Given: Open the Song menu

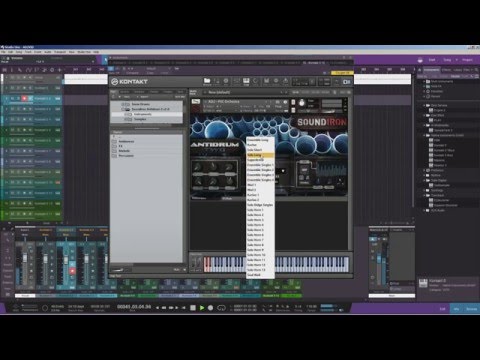Looking at the screenshot, I should click(19, 52).
